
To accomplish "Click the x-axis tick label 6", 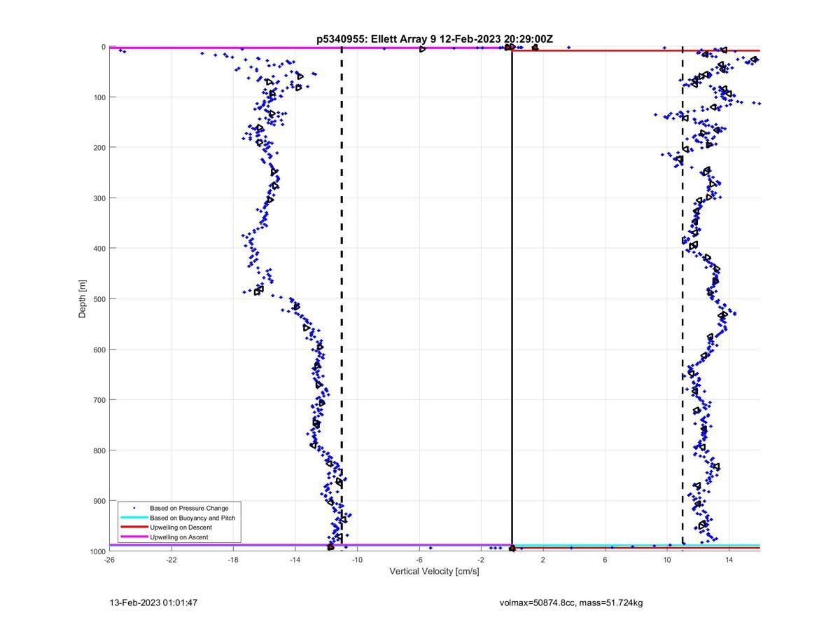I will (x=605, y=560).
